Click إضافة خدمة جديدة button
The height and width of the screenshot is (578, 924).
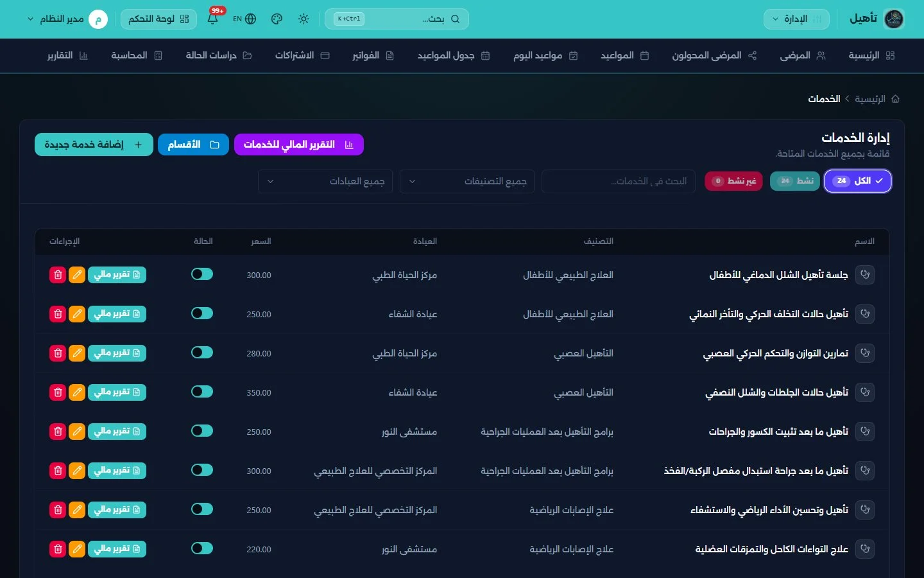[x=94, y=144]
